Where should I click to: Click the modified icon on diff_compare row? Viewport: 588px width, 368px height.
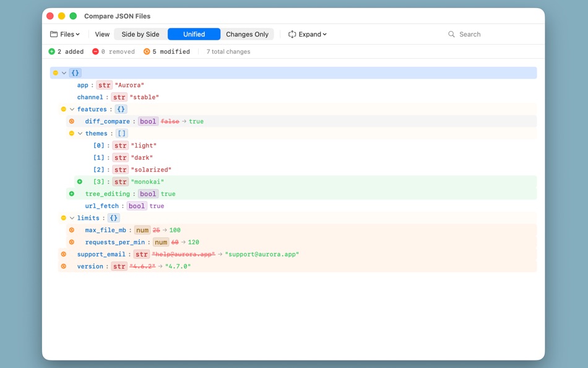click(72, 121)
